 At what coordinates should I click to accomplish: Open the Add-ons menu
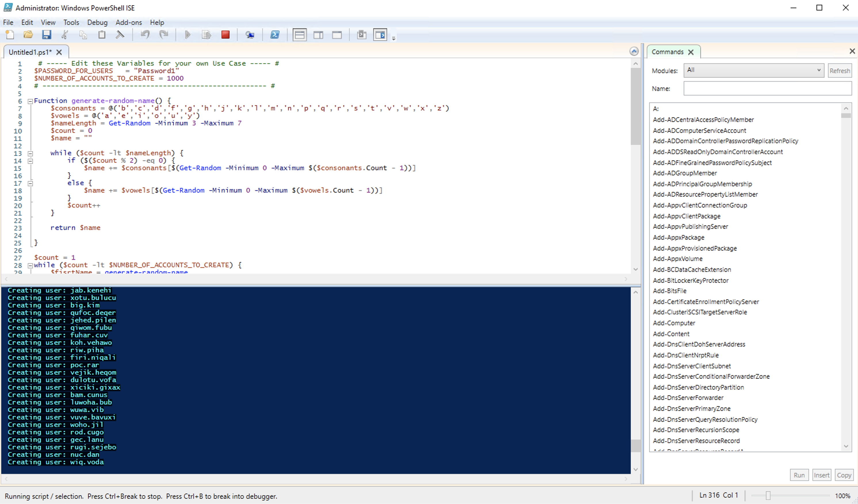coord(129,22)
